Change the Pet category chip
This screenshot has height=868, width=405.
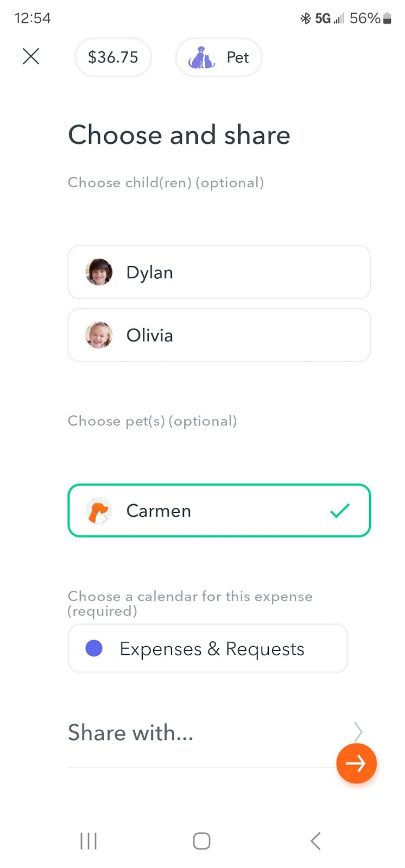coord(219,57)
